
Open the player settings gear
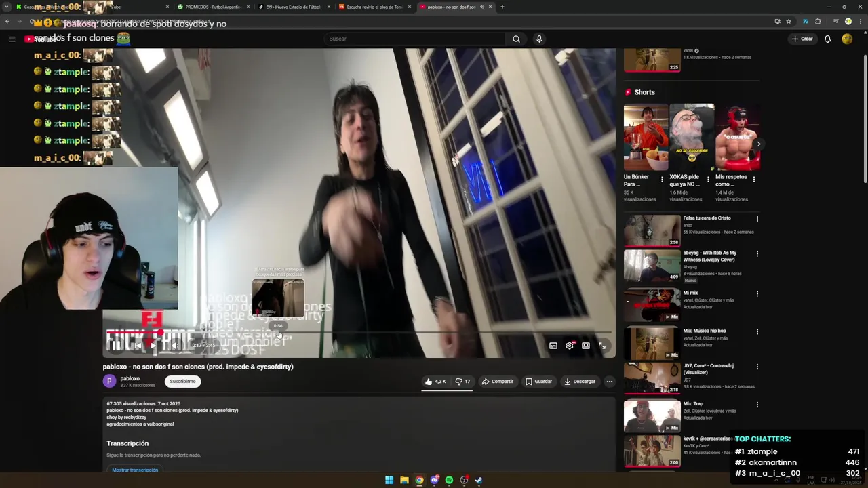[570, 346]
